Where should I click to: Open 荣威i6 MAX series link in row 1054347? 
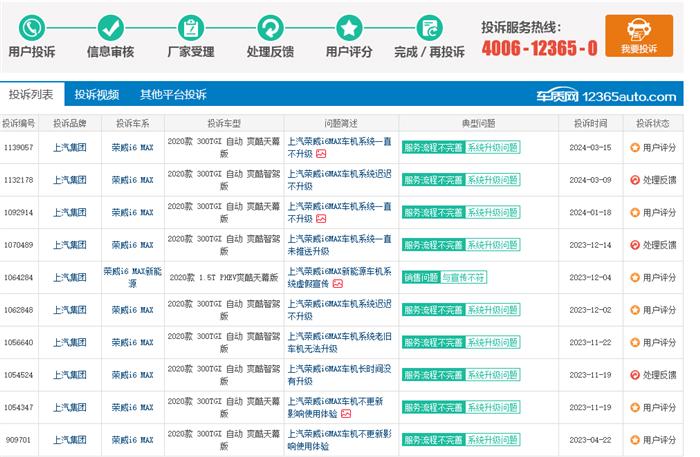pos(133,407)
